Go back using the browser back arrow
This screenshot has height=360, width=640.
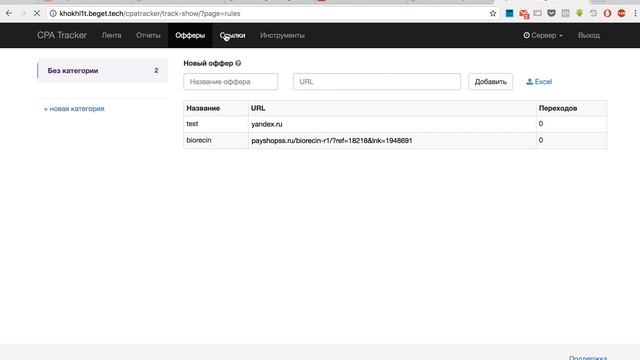(x=9, y=13)
